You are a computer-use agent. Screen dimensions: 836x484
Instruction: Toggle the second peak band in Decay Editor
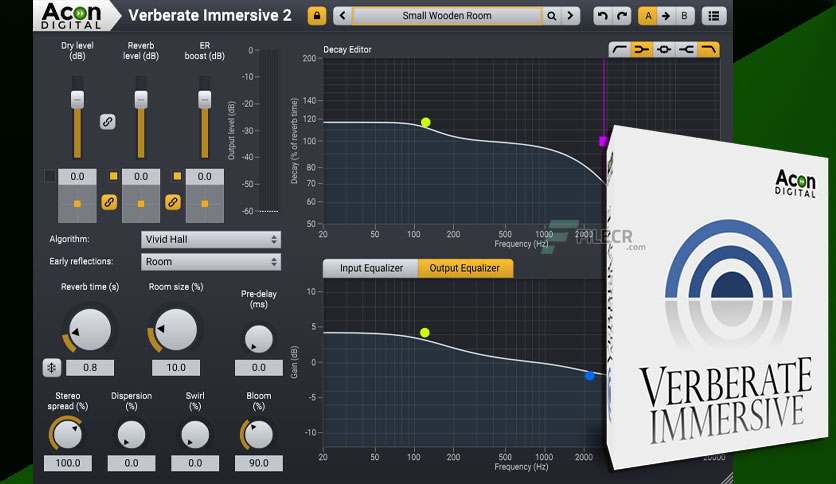(x=641, y=50)
